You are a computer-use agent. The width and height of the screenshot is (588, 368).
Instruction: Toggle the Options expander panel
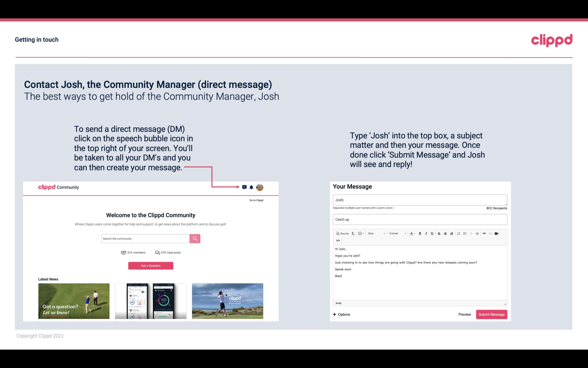coord(341,314)
